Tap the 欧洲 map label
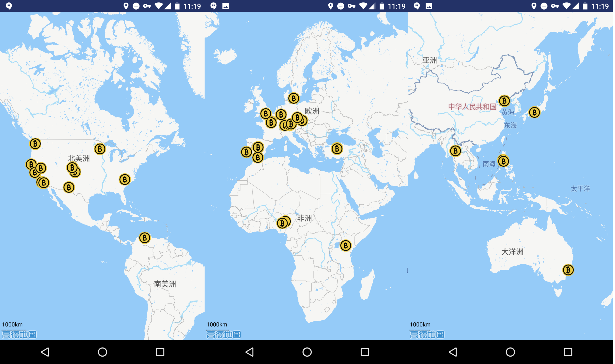Screen dimensions: 615x364 pyautogui.click(x=312, y=111)
